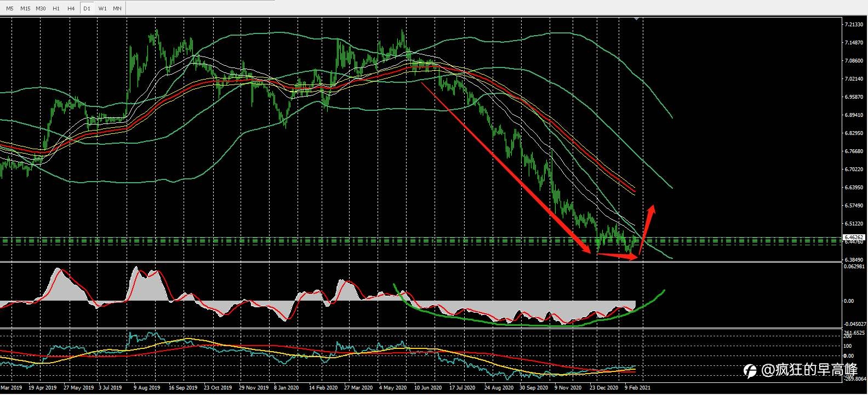Image resolution: width=868 pixels, height=395 pixels.
Task: Click the current price label 6.46262
Action: (x=854, y=238)
